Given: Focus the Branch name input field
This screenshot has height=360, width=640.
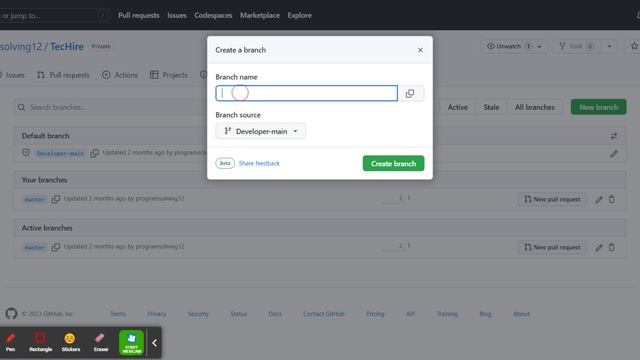Looking at the screenshot, I should coord(307,93).
